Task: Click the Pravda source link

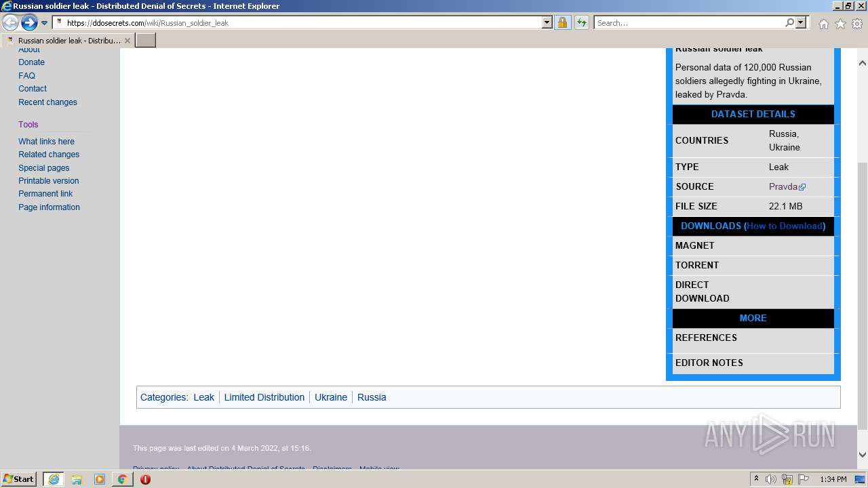Action: 783,186
